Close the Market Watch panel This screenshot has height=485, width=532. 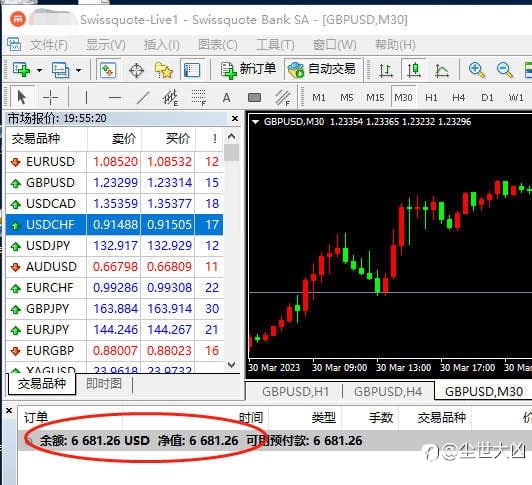click(x=235, y=119)
